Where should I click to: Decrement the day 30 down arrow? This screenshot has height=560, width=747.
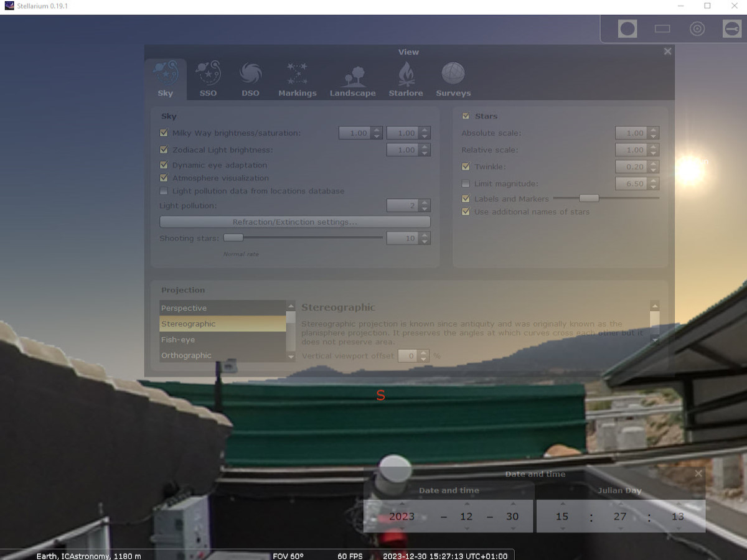point(513,528)
